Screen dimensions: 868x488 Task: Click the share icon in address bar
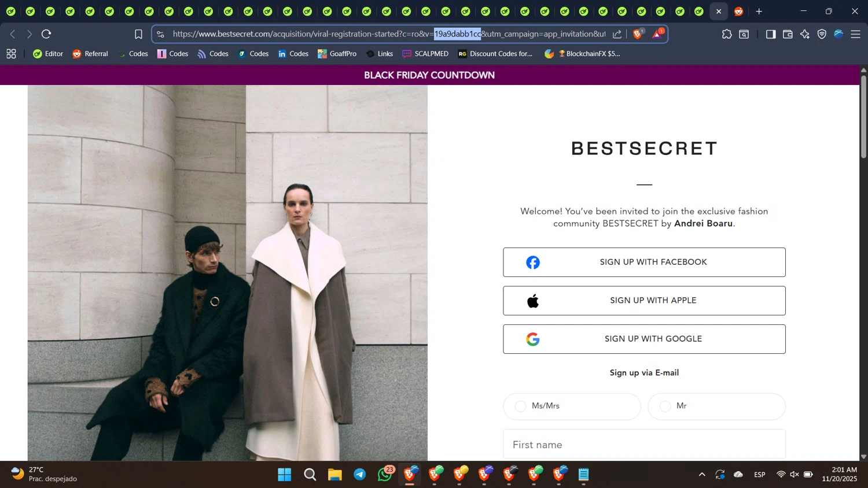click(x=617, y=34)
